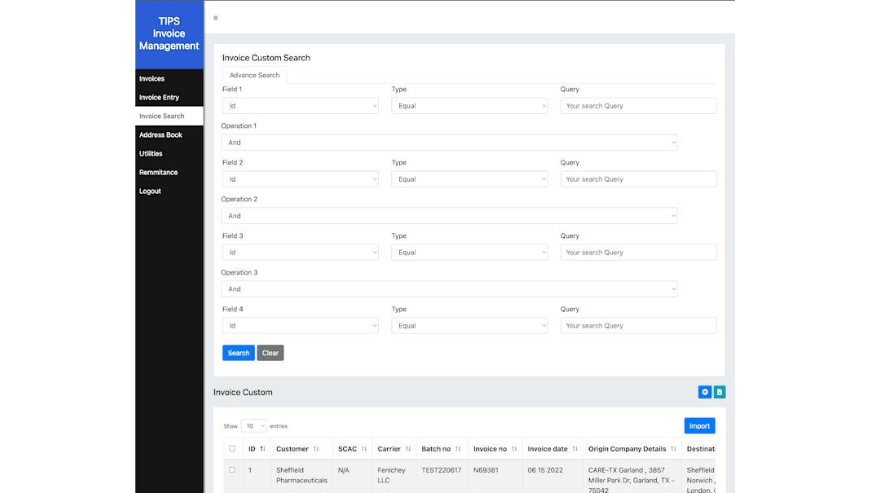870x493 pixels.
Task: Sort table by Customer column arrows
Action: click(x=316, y=449)
